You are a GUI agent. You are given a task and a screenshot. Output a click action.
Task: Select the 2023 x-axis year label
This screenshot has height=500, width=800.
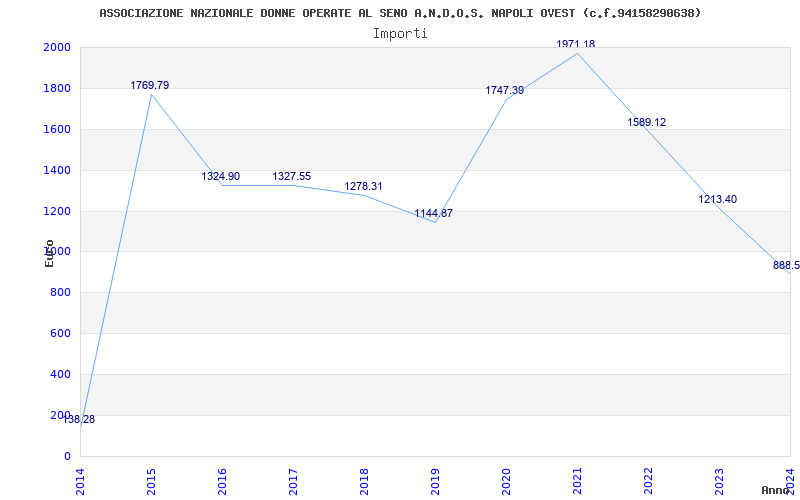719,482
